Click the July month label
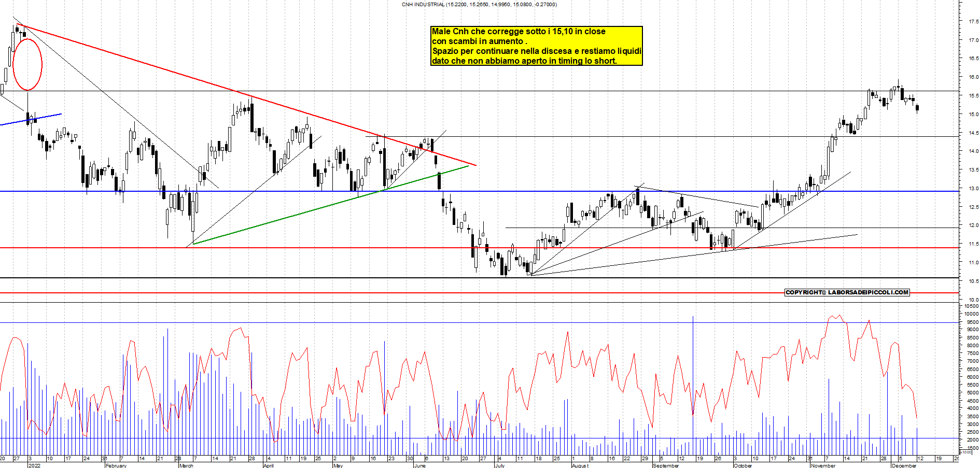The height and width of the screenshot is (468, 980). click(500, 465)
